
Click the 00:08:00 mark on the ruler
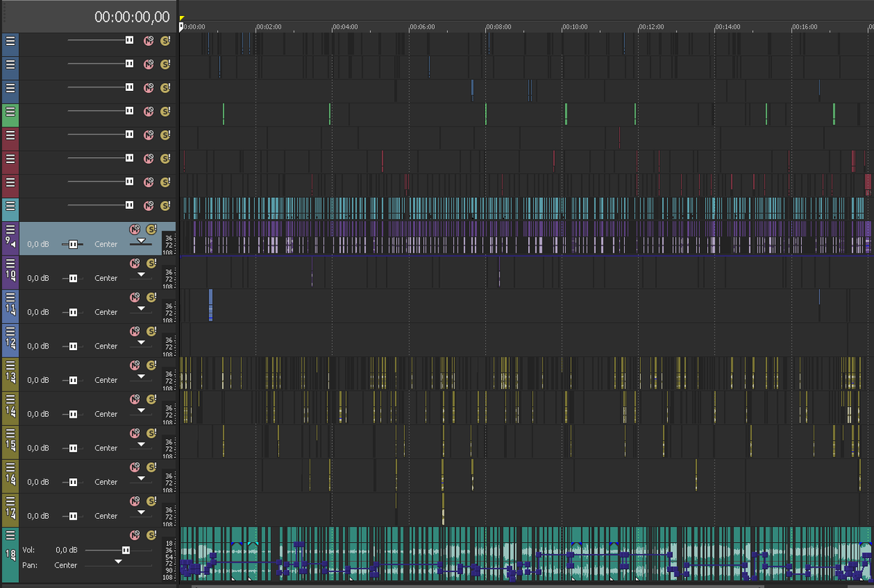[498, 27]
